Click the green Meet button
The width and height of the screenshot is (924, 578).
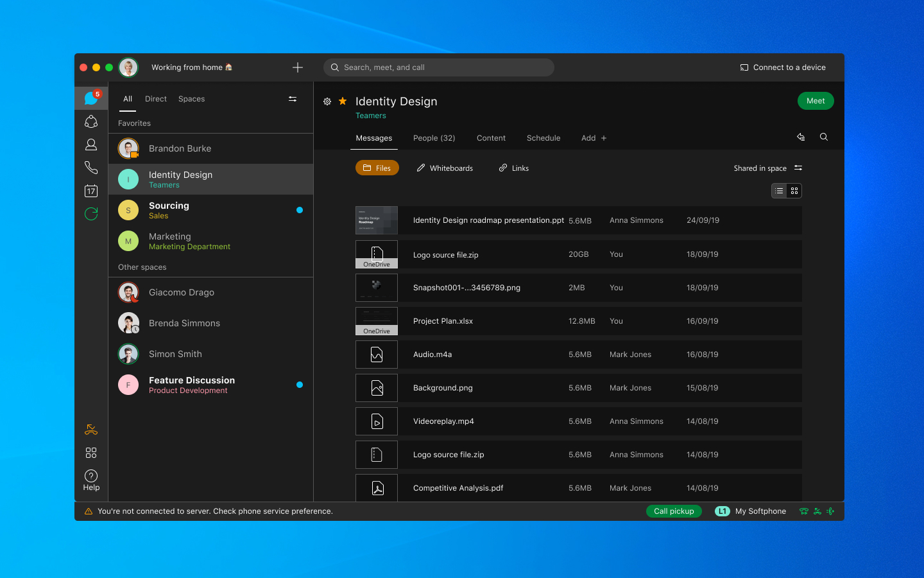(816, 101)
